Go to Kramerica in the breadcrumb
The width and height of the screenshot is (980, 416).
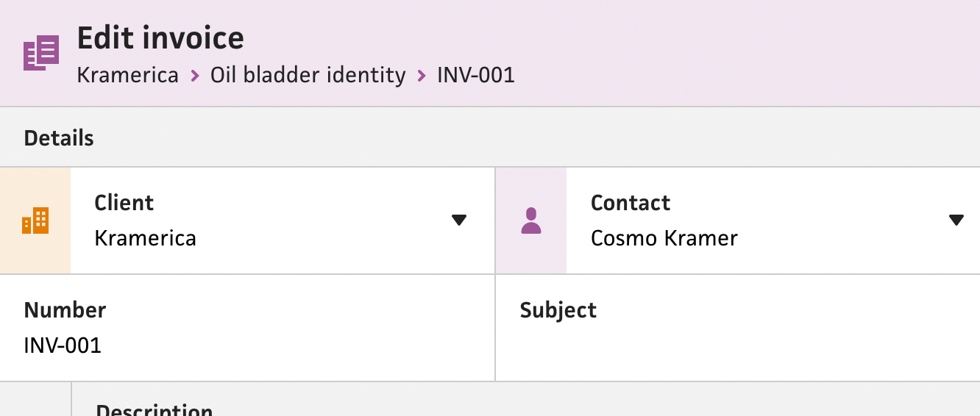tap(128, 75)
